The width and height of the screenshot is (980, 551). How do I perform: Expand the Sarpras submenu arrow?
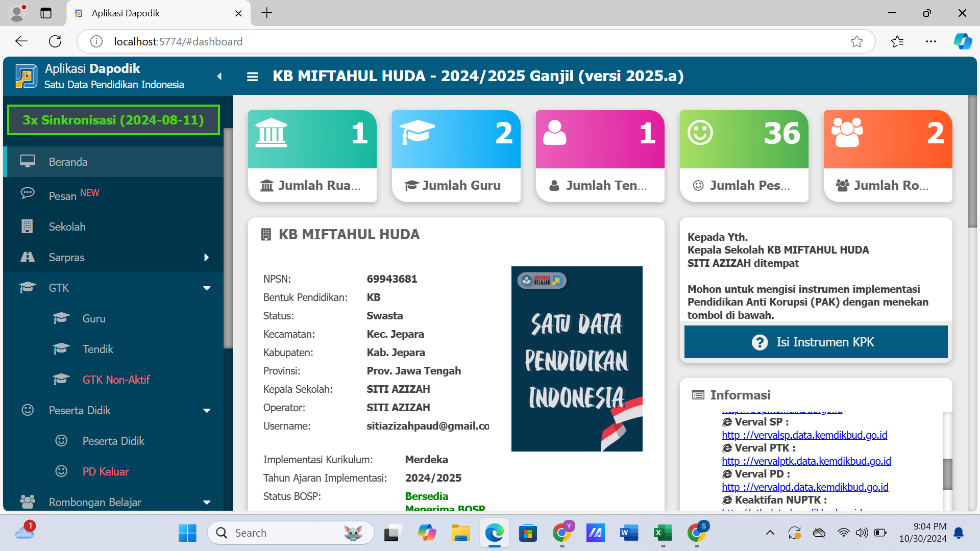click(x=206, y=257)
